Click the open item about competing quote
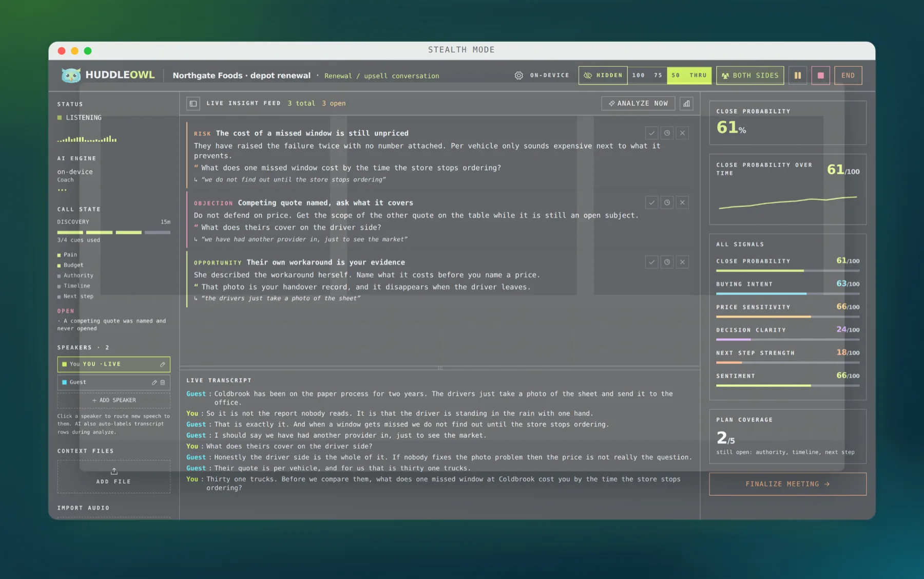The image size is (924, 579). point(112,325)
